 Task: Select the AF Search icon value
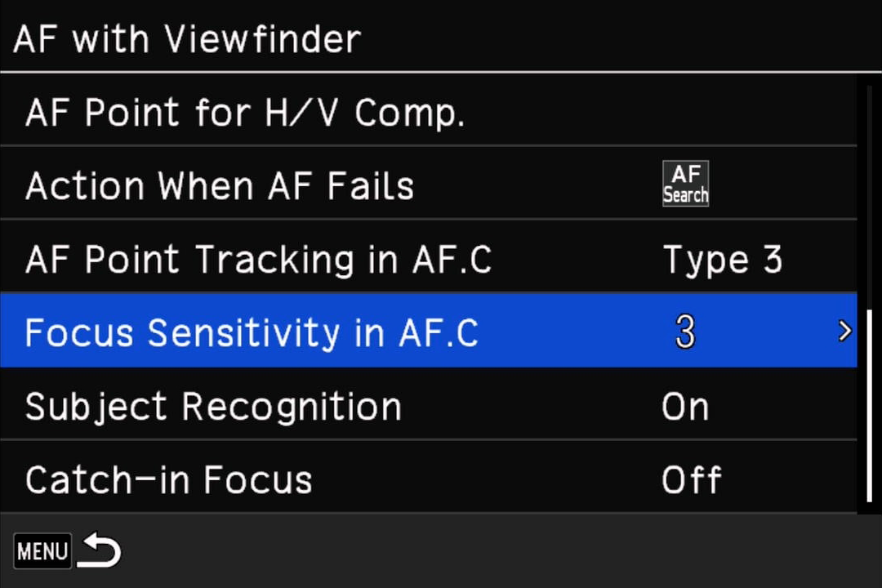(685, 184)
